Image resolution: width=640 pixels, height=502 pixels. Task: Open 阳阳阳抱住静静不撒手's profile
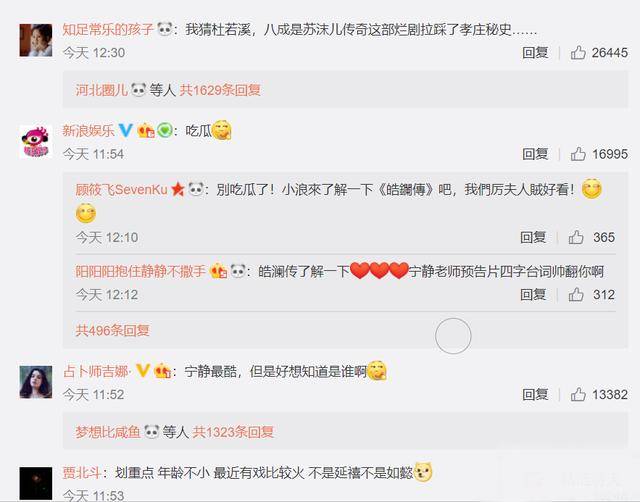140,271
